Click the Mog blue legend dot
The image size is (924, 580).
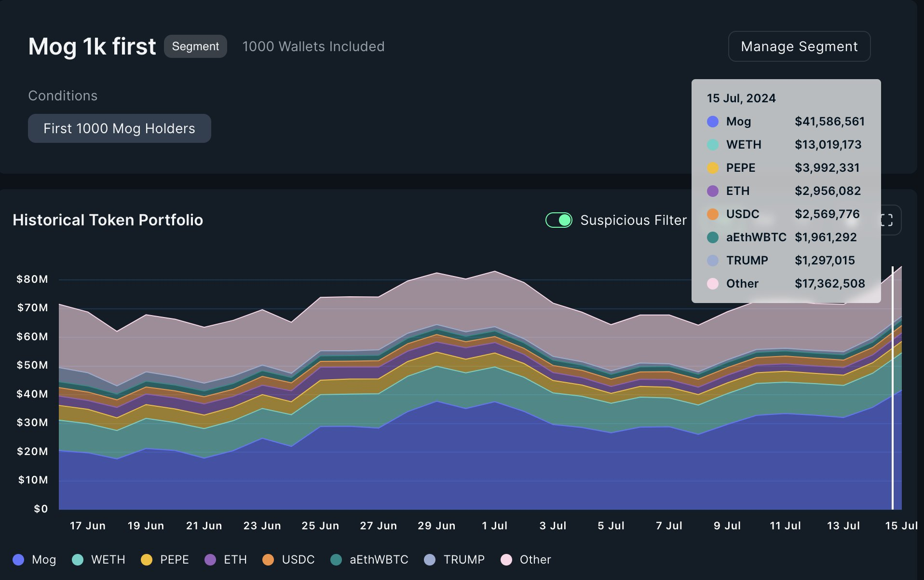point(18,560)
